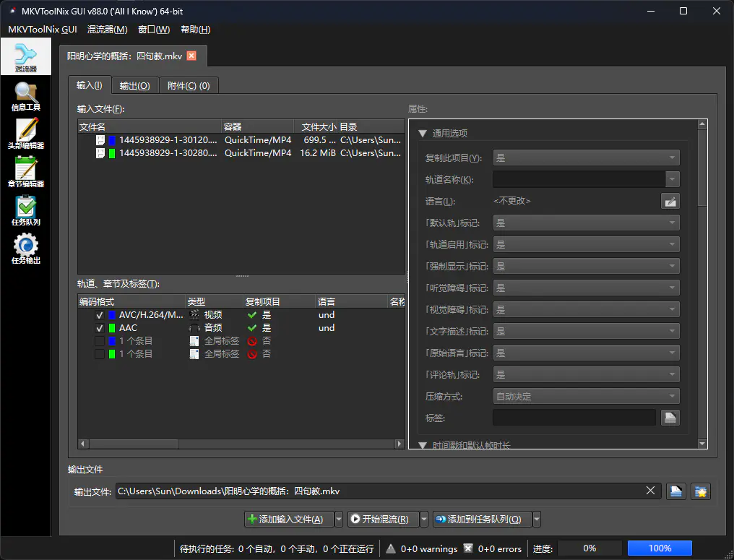This screenshot has width=734, height=560.
Task: Open the 章节编辑器 chapter editor
Action: (x=26, y=173)
